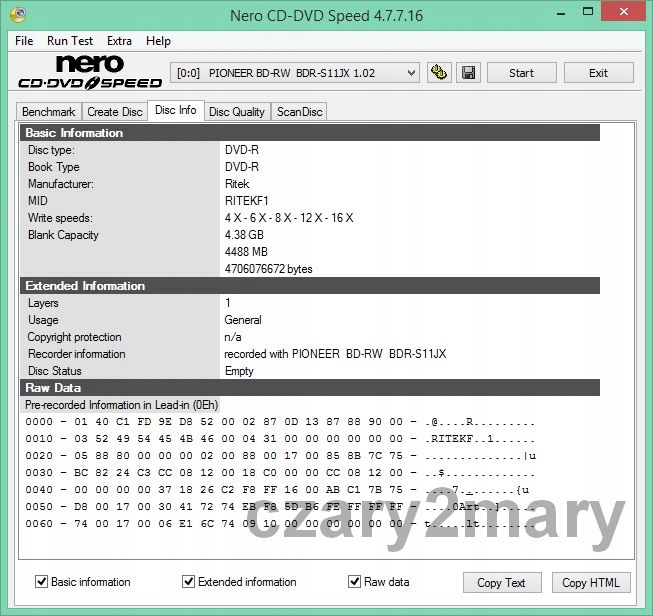Uncheck the Basic information checkbox
Image resolution: width=653 pixels, height=616 pixels.
[42, 582]
